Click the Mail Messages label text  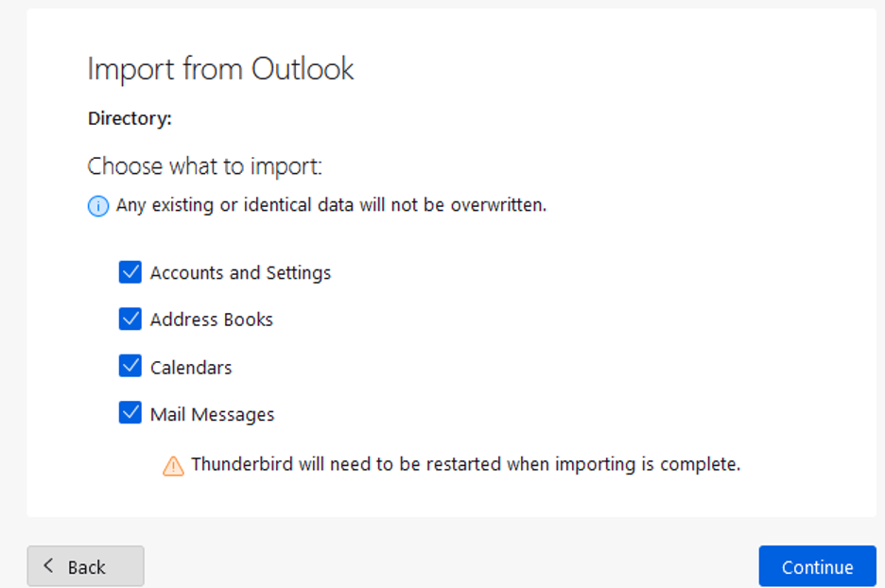212,415
